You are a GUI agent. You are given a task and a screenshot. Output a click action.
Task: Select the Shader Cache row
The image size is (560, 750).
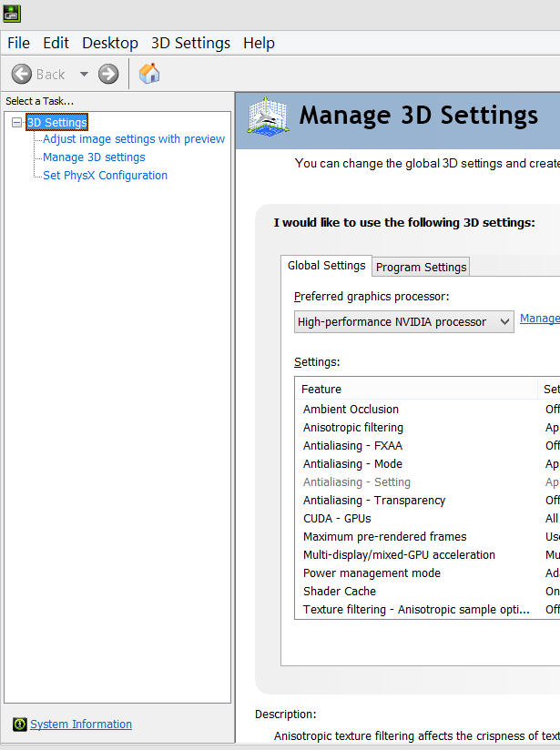point(427,592)
